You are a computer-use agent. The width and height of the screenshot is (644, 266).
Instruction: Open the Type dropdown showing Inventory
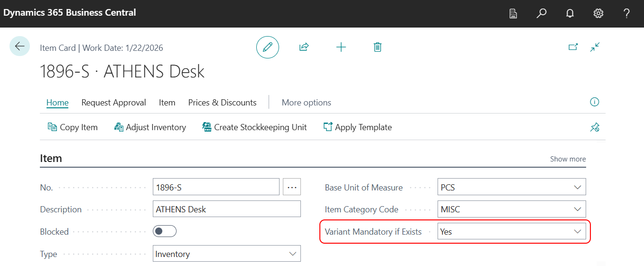tap(227, 254)
